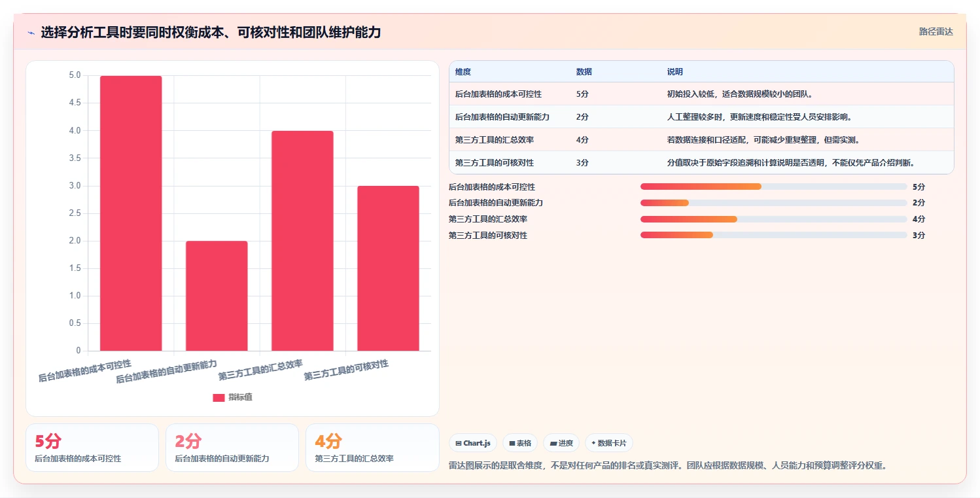
Task: Click the 指标值 legend text
Action: 240,398
